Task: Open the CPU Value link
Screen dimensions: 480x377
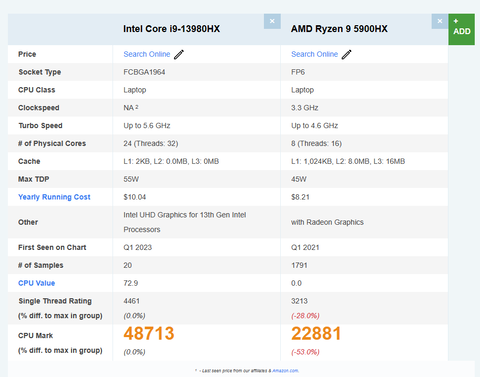Action: pos(36,283)
